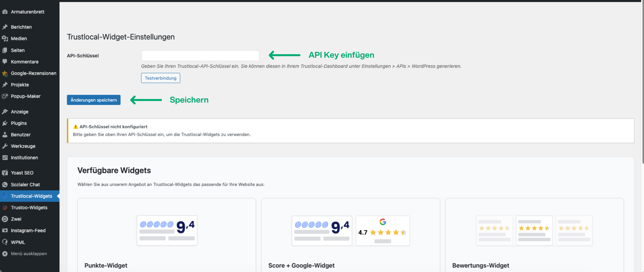Click the Benutzer user icon
The image size is (644, 272).
(5, 135)
